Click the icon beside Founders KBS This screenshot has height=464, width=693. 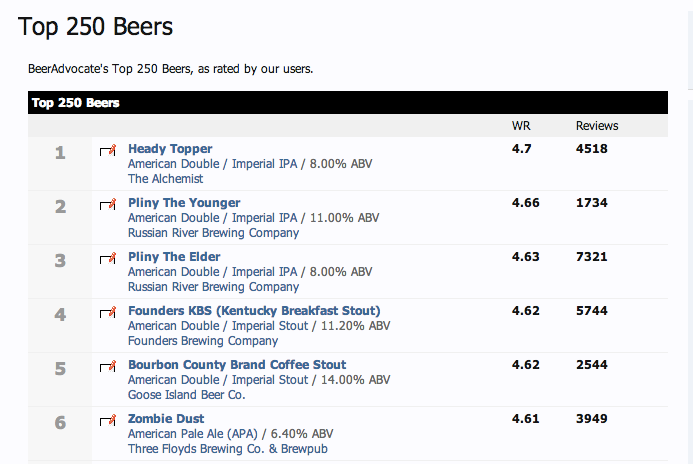pyautogui.click(x=108, y=312)
